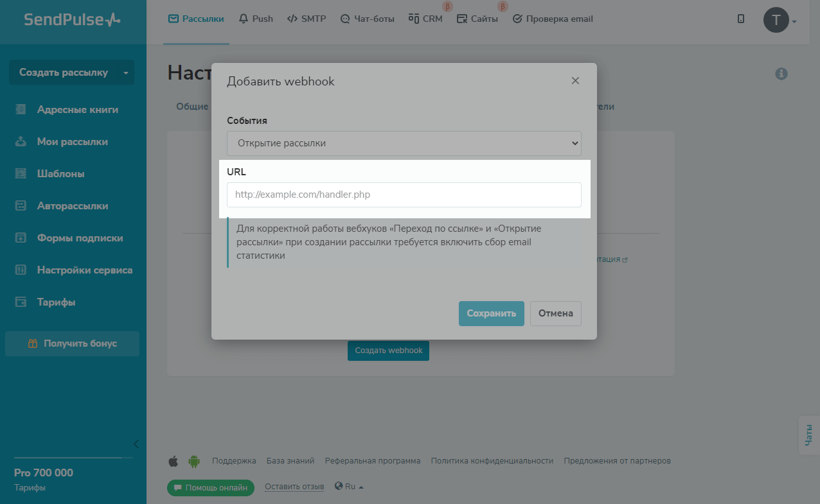Open the Общие settings tab

click(x=192, y=107)
